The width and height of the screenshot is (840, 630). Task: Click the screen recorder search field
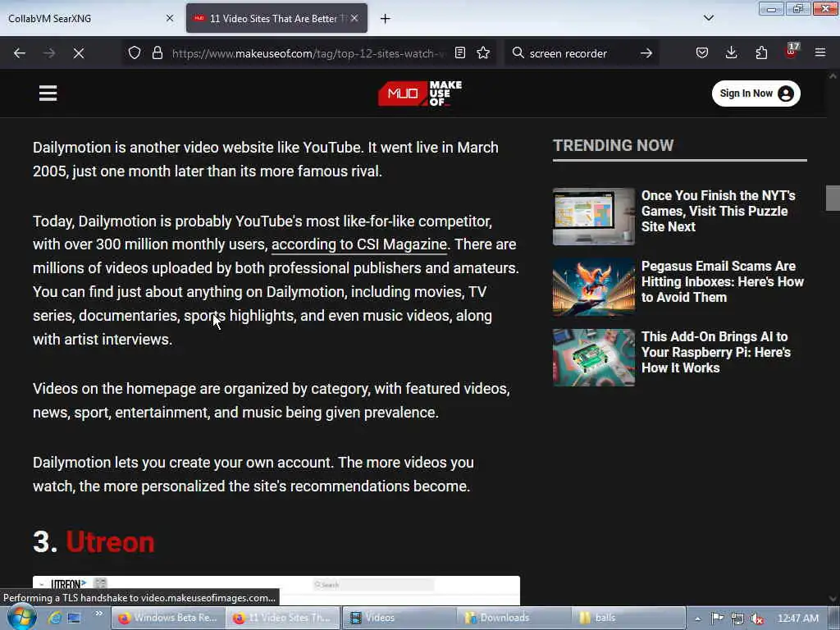582,53
